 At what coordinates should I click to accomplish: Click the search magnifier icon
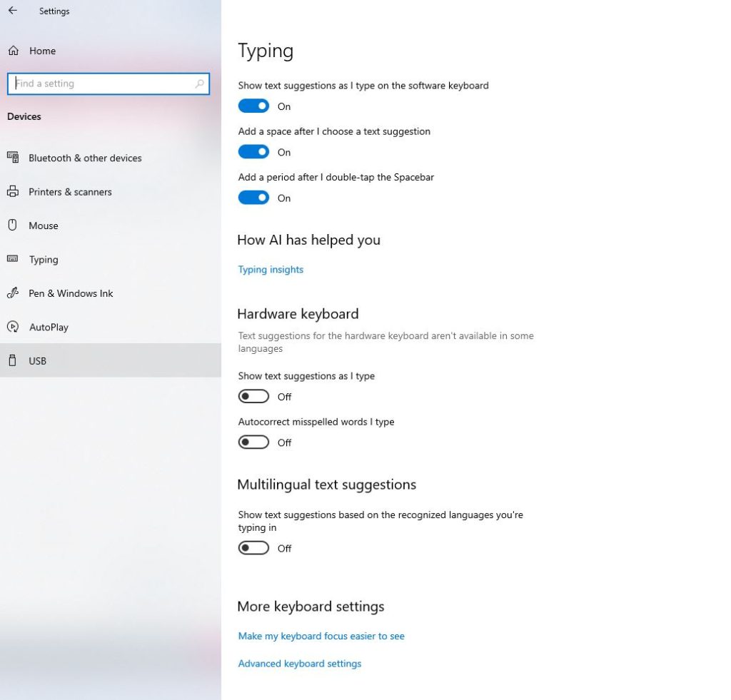click(200, 83)
